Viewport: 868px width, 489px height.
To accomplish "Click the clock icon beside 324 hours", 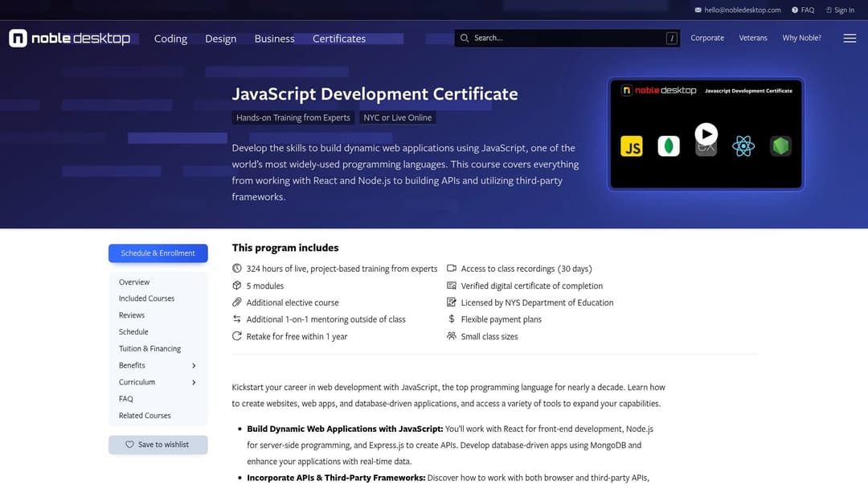I will (x=237, y=269).
